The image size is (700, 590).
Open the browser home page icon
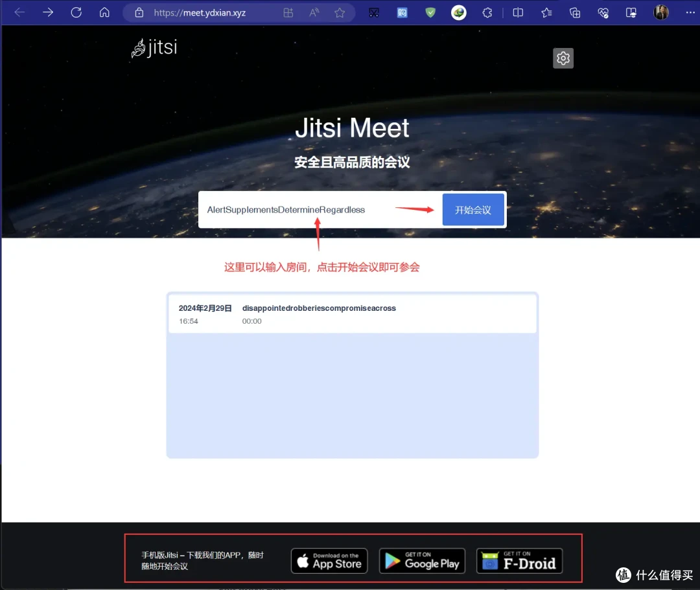[x=104, y=12]
